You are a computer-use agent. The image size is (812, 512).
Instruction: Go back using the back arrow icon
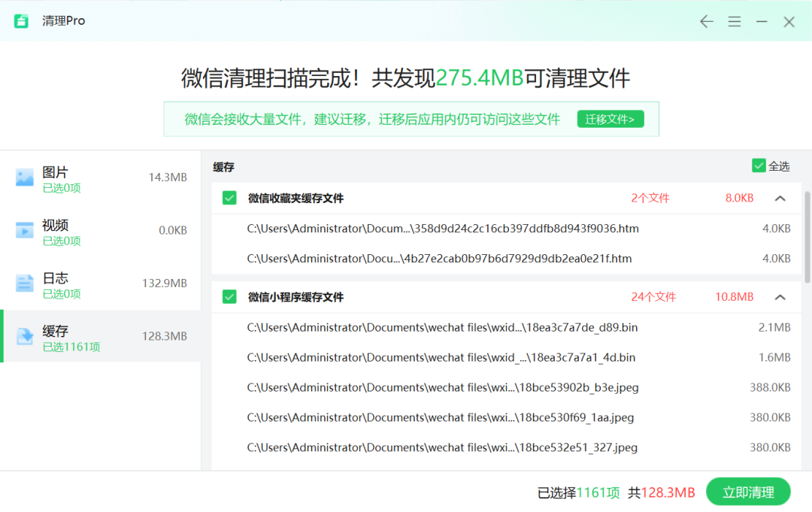pos(706,22)
